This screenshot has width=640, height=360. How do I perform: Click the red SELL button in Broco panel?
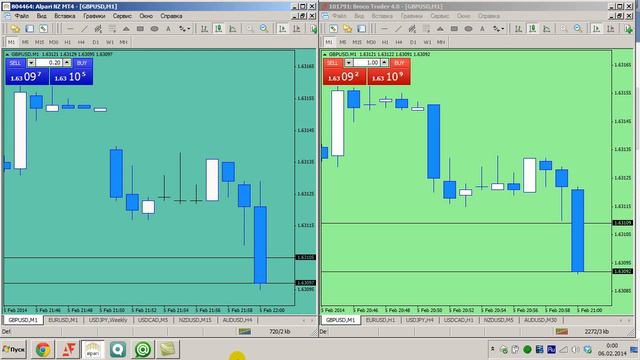click(333, 63)
